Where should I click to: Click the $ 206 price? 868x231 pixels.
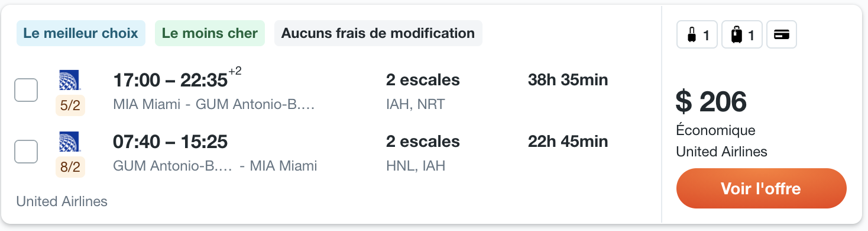click(711, 102)
